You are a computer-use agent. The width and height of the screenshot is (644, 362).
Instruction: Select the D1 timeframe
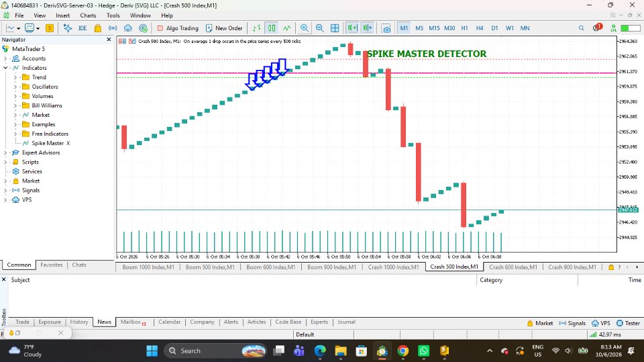click(494, 28)
